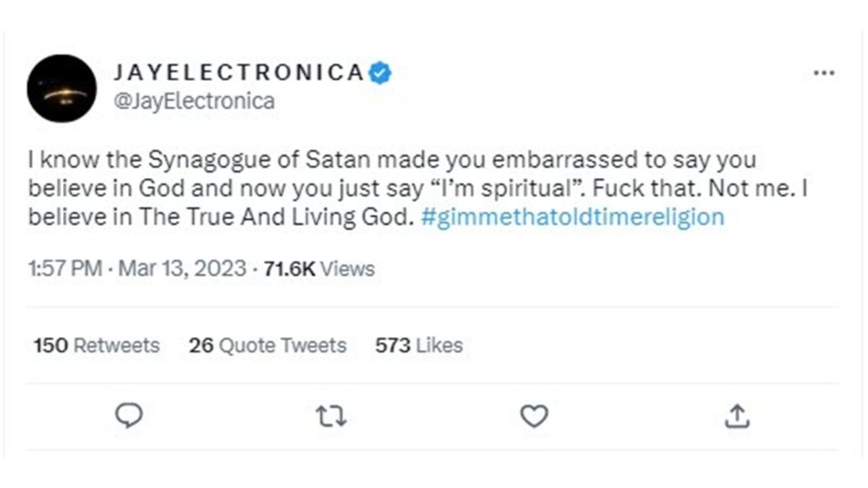Click the blue verified checkmark badge
Image resolution: width=868 pixels, height=488 pixels.
(x=380, y=72)
